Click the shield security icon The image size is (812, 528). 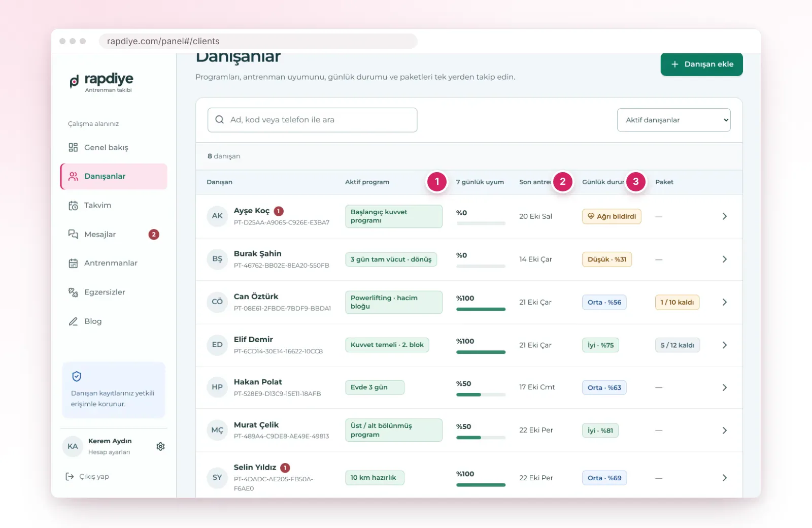coord(77,376)
